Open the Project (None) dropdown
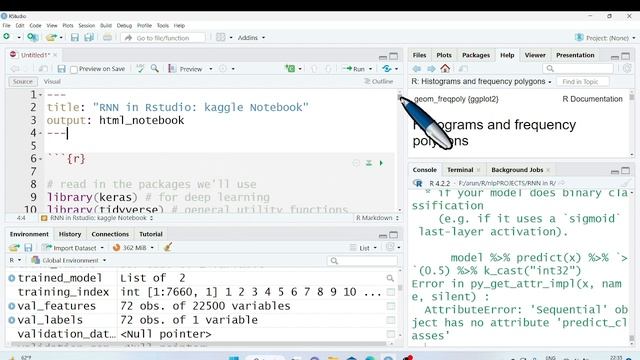The width and height of the screenshot is (640, 360). (605, 38)
